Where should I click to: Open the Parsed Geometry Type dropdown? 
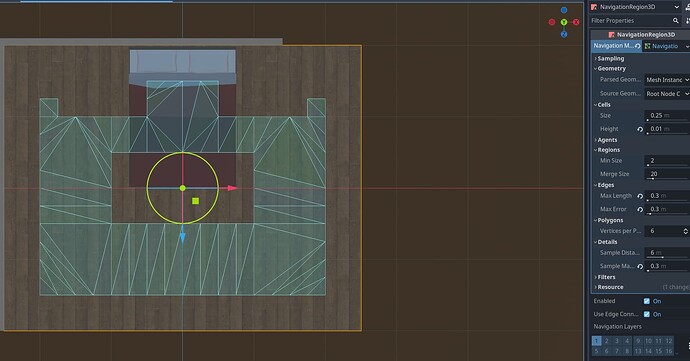click(667, 80)
